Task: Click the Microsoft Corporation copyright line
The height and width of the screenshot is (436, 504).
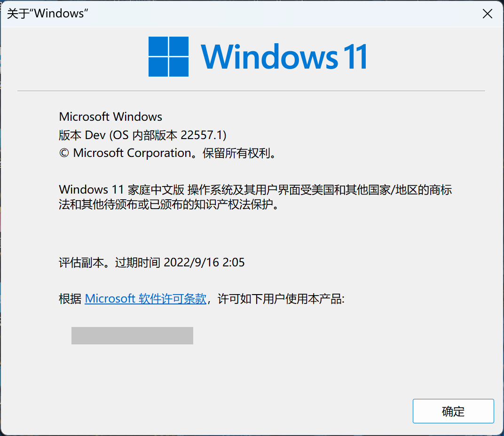Action: (167, 153)
